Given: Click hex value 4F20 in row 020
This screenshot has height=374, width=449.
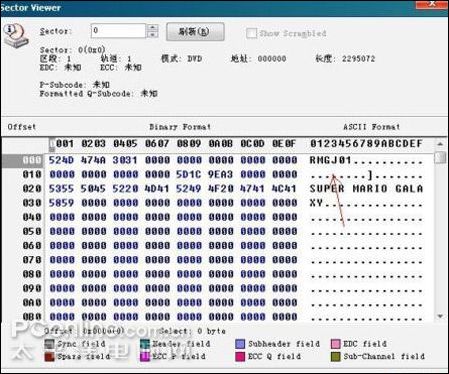Looking at the screenshot, I should click(x=221, y=189).
